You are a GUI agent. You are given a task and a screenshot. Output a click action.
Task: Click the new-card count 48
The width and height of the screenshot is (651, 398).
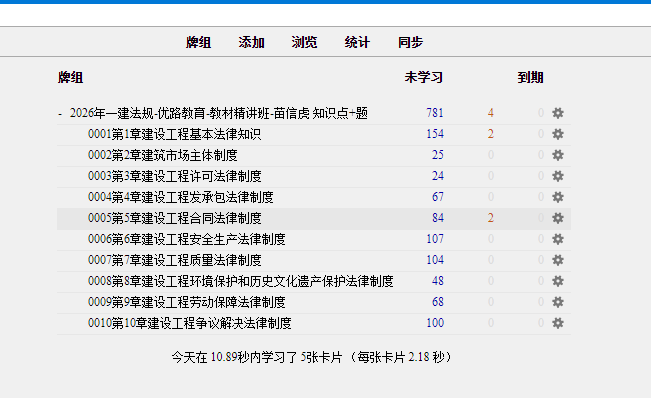click(438, 281)
